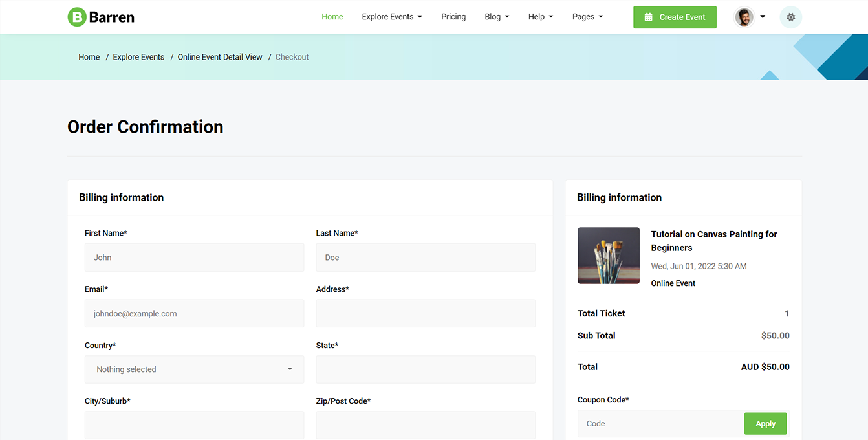Screen dimensions: 868x440
Task: Expand the Blog menu
Action: point(497,17)
